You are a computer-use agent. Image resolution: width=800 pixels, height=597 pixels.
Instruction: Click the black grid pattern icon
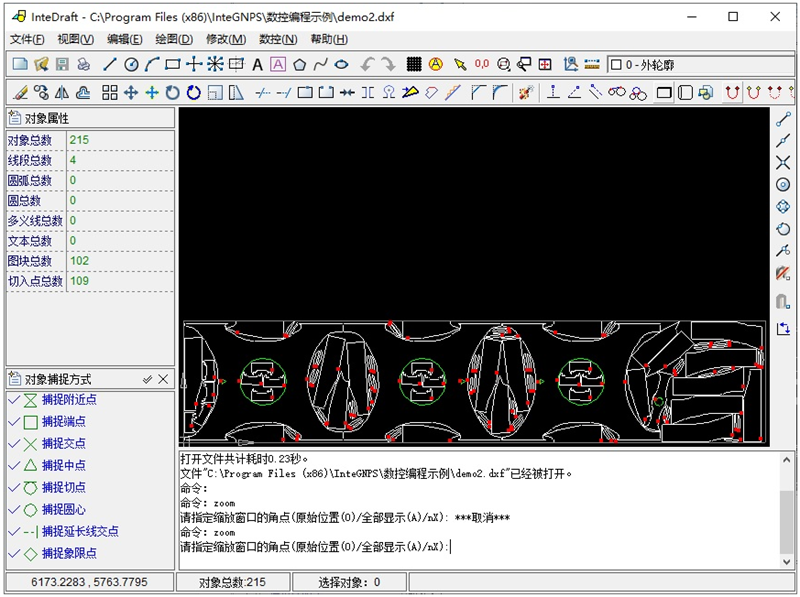tap(414, 64)
